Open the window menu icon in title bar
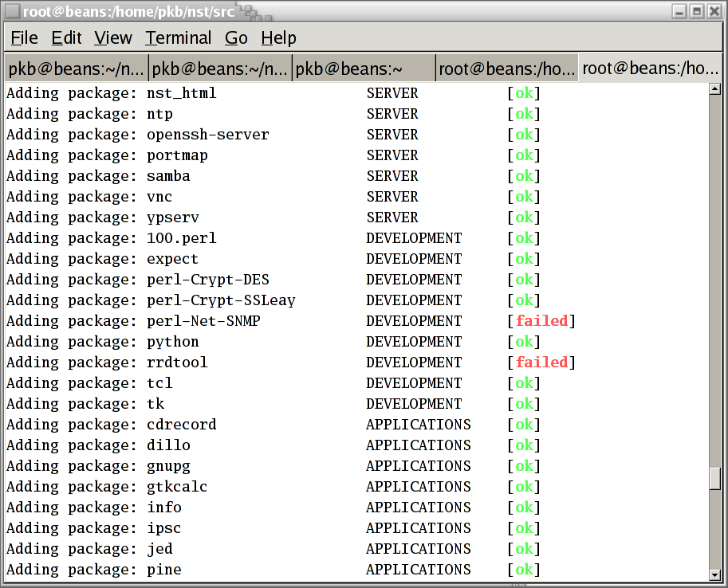 coord(12,11)
